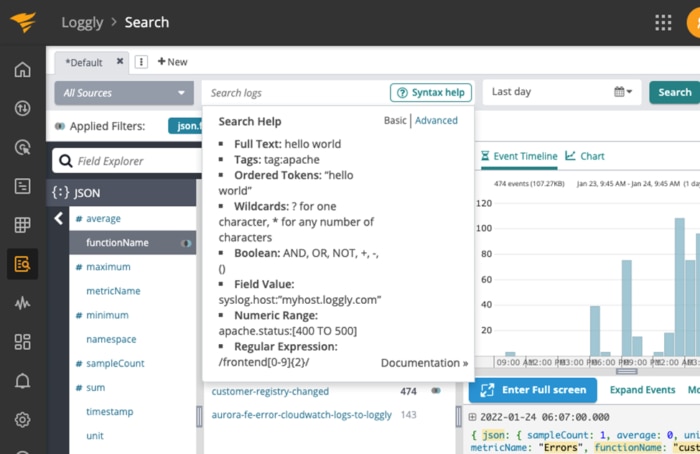Toggle the Applied Filters eye icon
This screenshot has height=454, width=700.
click(60, 126)
